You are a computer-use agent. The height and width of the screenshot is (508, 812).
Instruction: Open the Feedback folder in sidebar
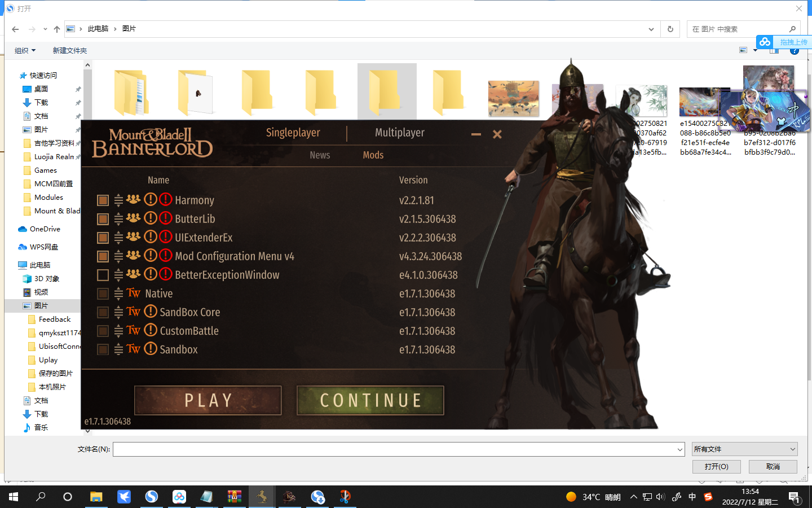click(x=50, y=319)
